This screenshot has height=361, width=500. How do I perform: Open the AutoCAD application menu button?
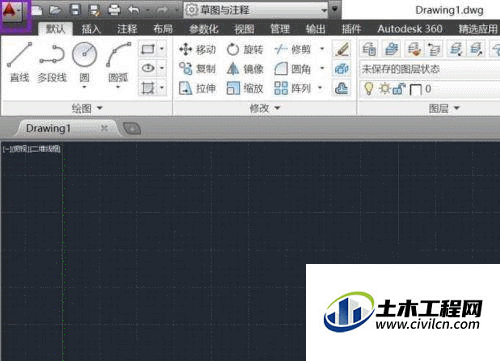tap(12, 12)
